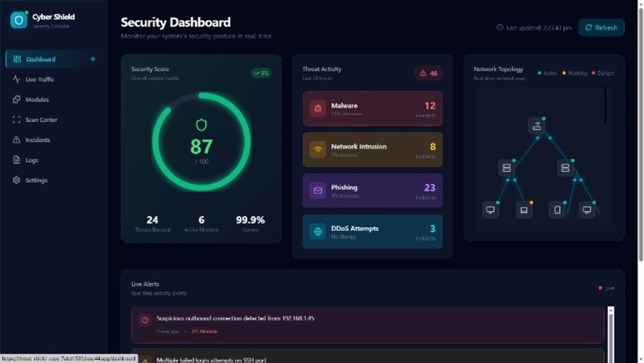This screenshot has height=363, width=644.
Task: Click the 46 threat alert badge
Action: click(x=428, y=74)
